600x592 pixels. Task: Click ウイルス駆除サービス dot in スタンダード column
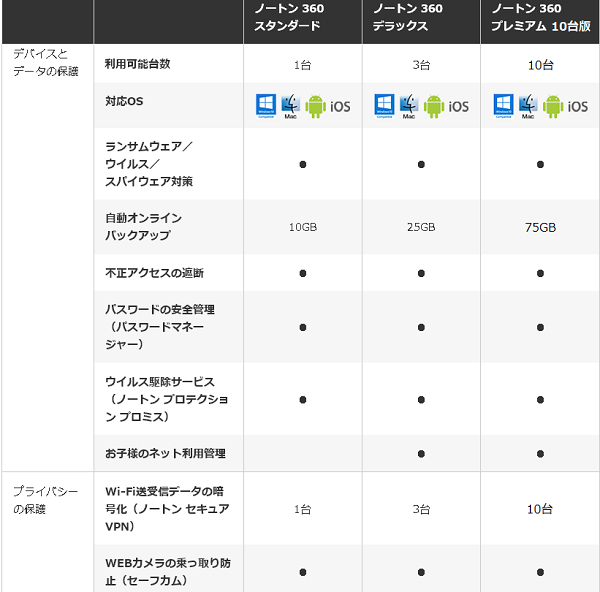click(303, 400)
